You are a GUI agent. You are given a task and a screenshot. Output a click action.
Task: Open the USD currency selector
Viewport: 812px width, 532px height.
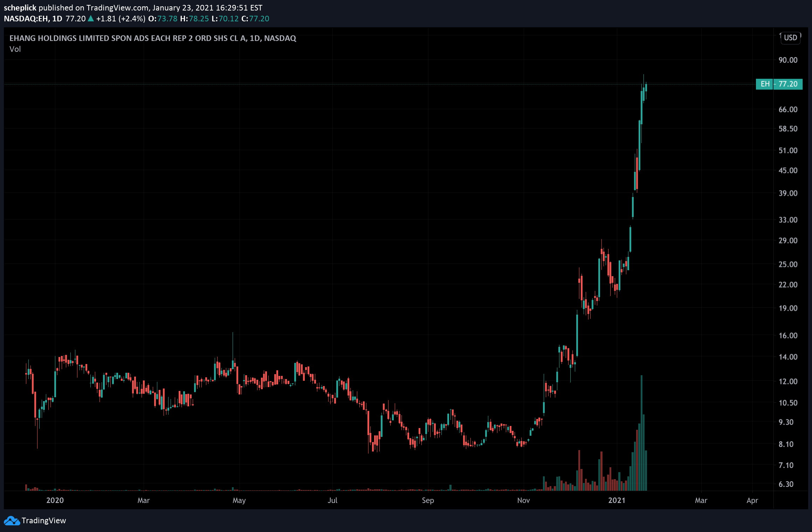790,38
